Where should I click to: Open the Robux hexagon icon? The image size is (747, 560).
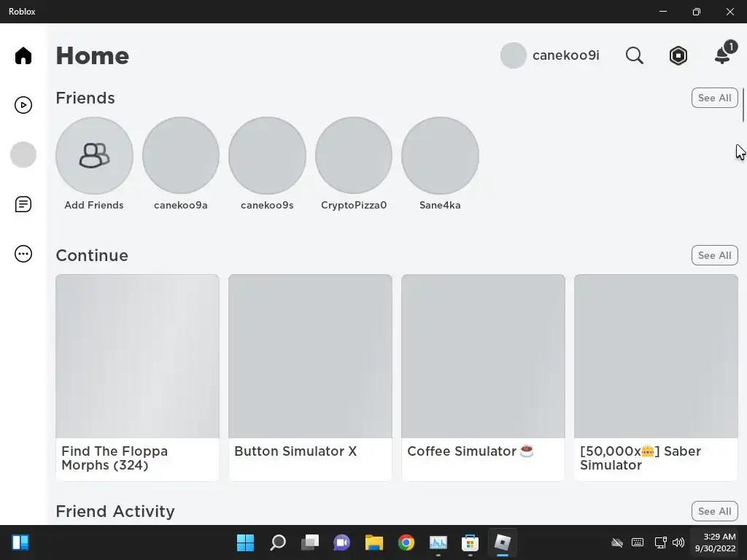tap(678, 55)
